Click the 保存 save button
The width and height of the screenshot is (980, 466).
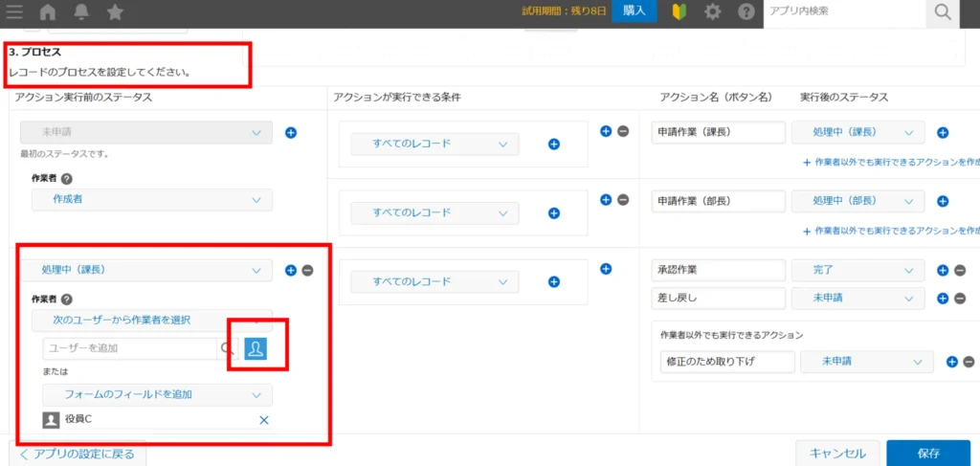point(926,453)
